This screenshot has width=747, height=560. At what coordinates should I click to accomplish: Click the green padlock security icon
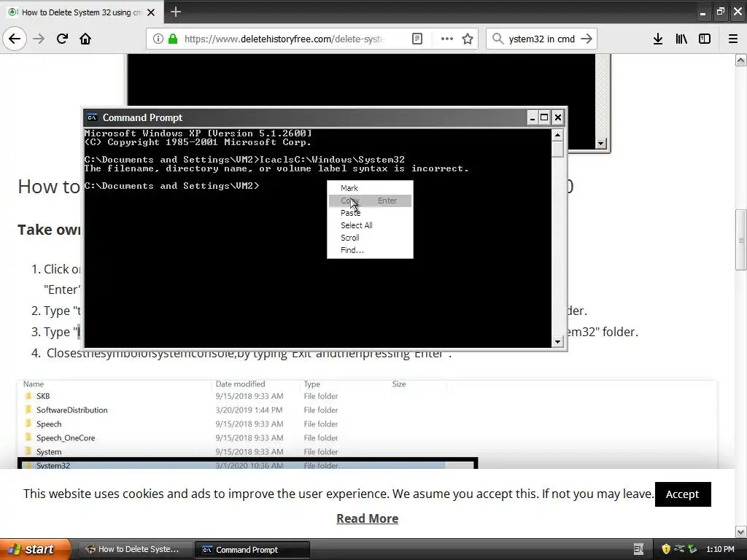click(173, 39)
